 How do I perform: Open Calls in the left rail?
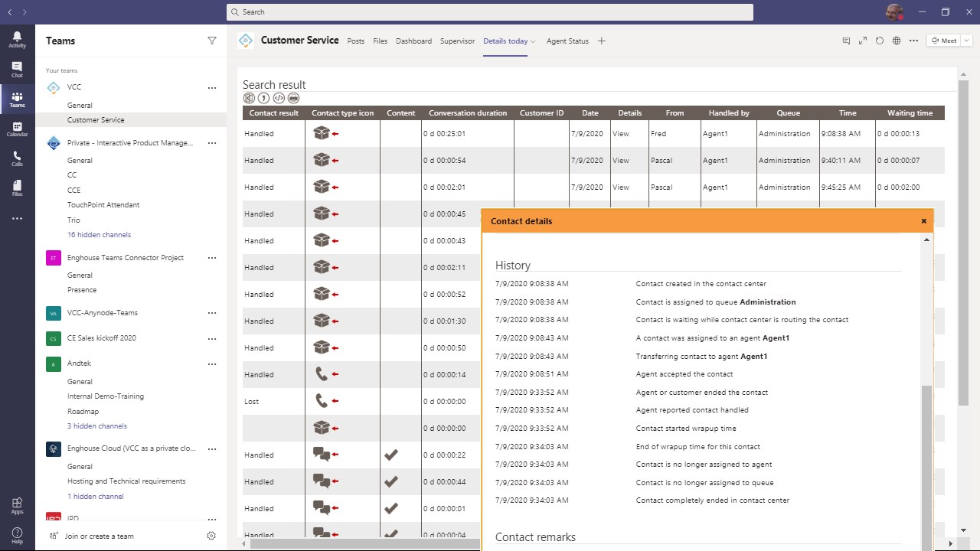(17, 159)
